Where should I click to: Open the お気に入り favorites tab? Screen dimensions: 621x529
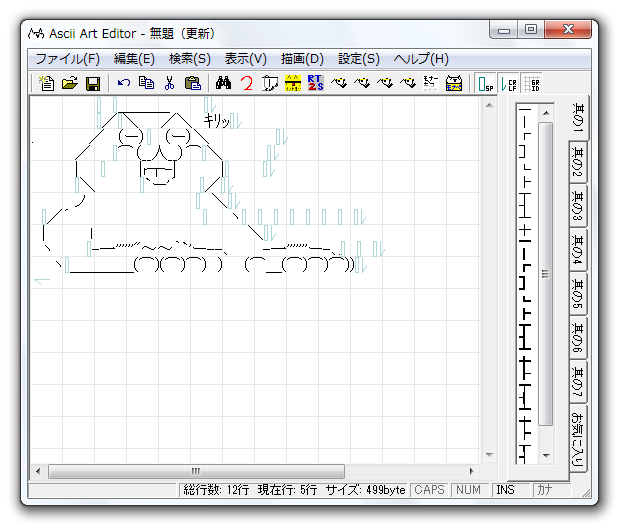[x=578, y=438]
